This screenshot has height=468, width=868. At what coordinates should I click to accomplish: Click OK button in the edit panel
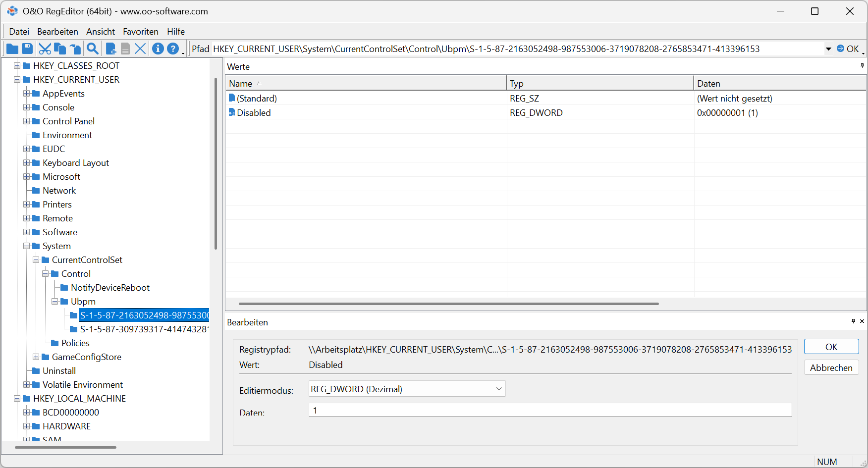pyautogui.click(x=831, y=347)
